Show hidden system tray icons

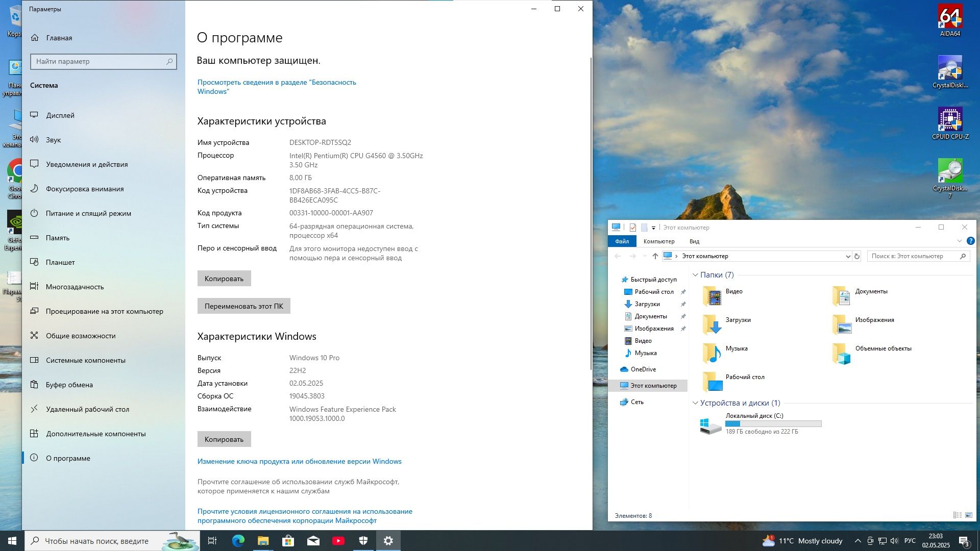click(x=857, y=541)
